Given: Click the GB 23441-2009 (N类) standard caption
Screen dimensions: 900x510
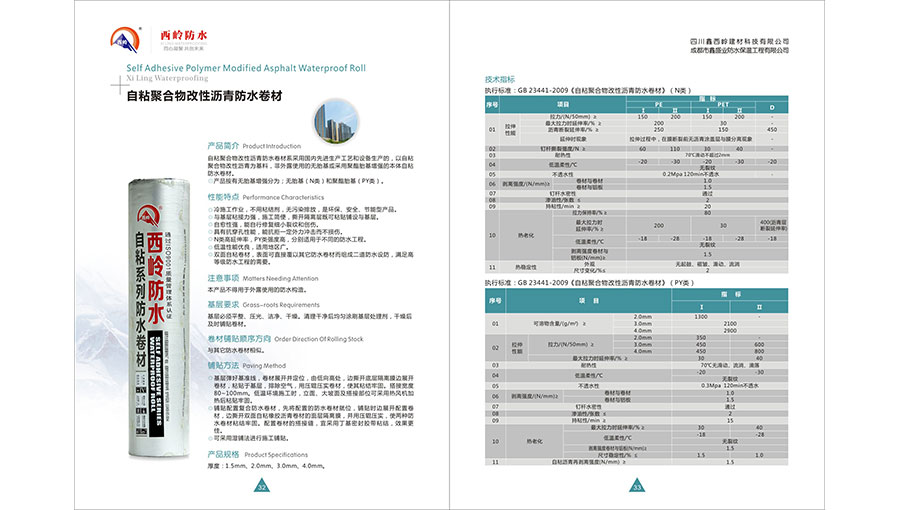Looking at the screenshot, I should click(588, 90).
